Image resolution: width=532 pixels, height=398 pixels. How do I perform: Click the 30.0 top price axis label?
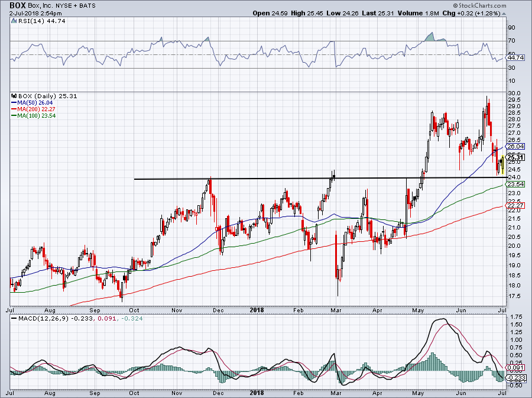[515, 93]
